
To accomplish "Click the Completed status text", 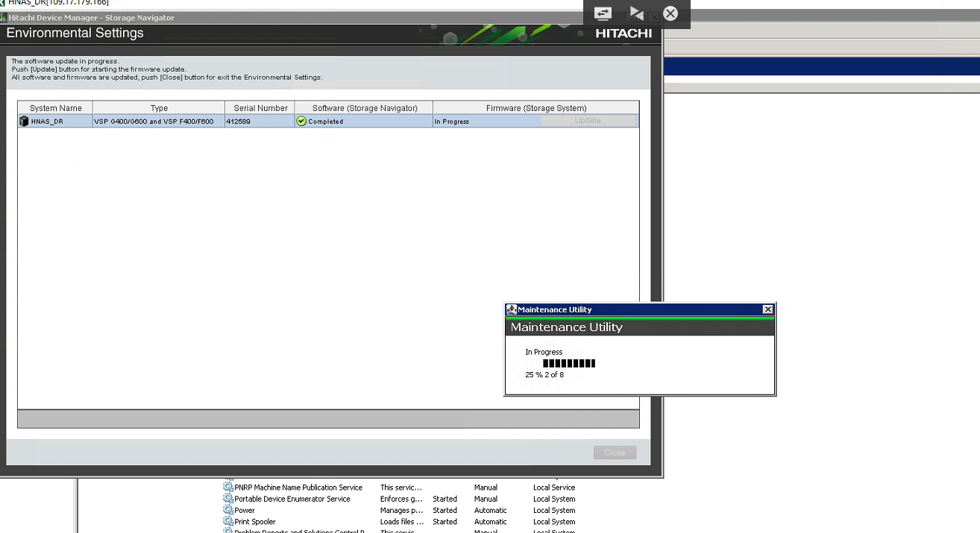I will point(326,122).
